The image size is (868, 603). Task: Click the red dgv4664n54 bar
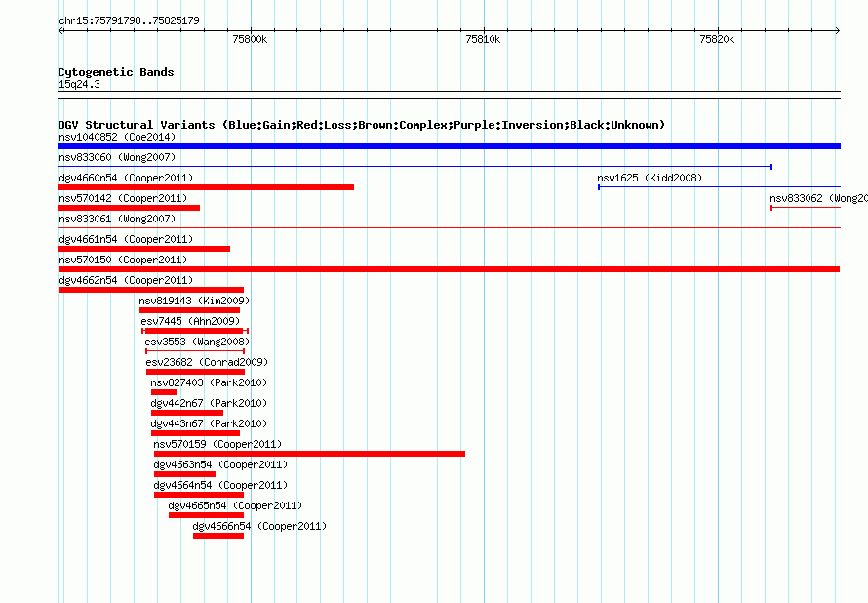199,495
